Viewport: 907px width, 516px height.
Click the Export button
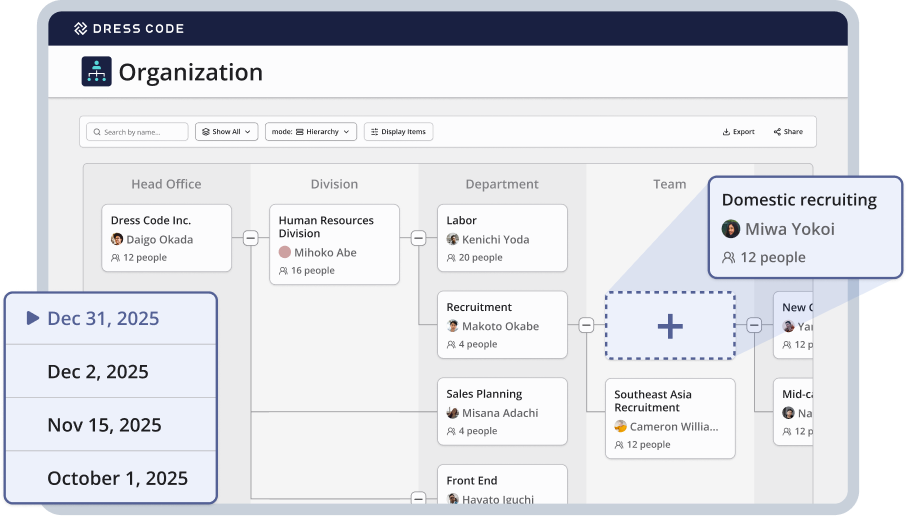tap(739, 132)
